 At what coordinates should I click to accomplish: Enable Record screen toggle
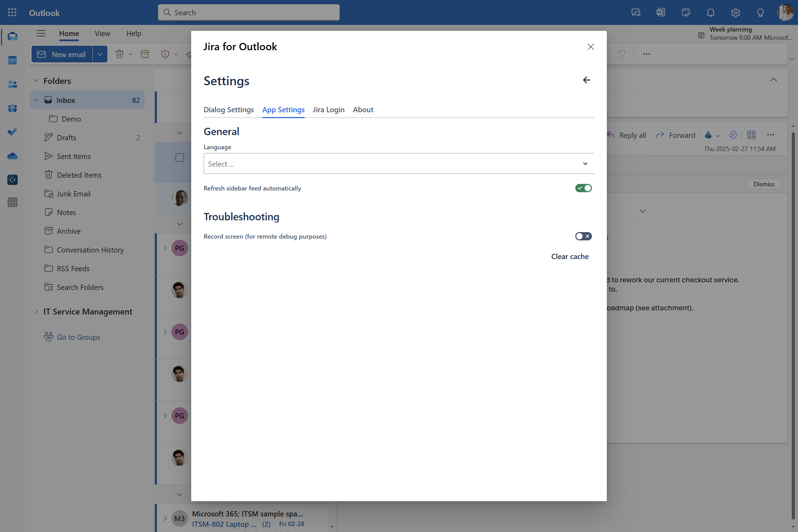point(583,236)
